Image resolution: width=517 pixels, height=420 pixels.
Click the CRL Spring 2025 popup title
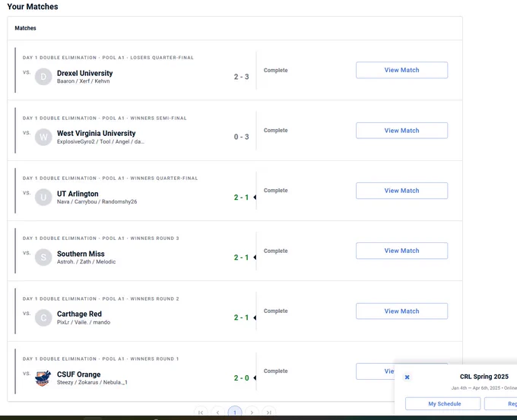click(x=484, y=377)
